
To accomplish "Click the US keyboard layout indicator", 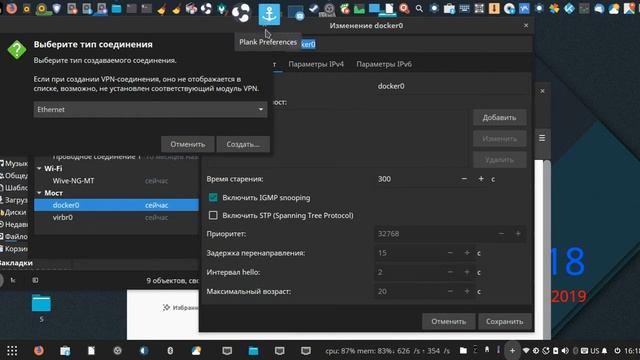I will coord(594,351).
